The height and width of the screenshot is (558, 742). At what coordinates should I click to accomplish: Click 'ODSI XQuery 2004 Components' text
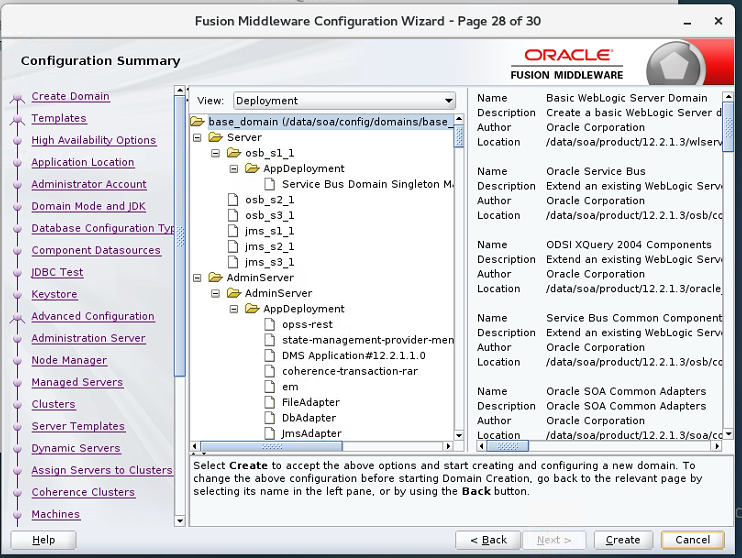pos(628,245)
